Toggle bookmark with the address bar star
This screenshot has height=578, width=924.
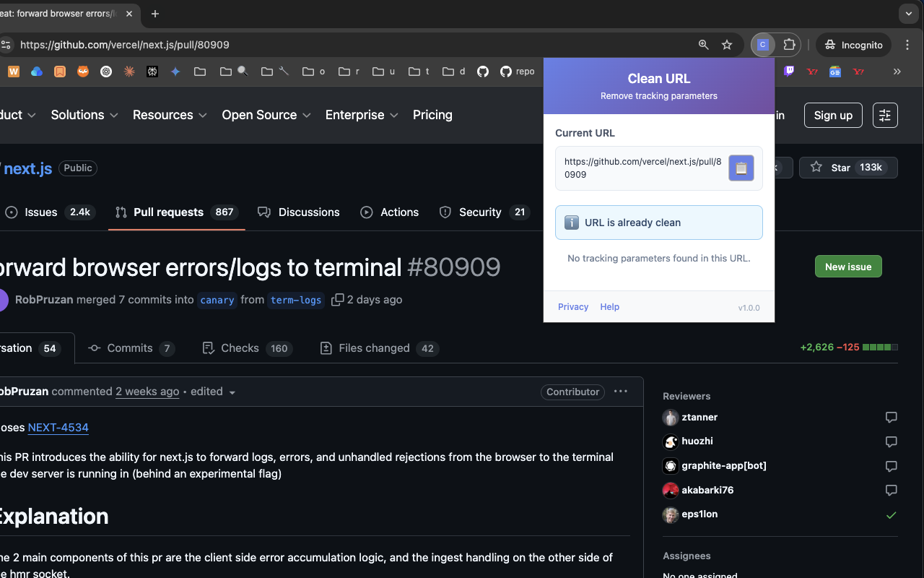727,44
